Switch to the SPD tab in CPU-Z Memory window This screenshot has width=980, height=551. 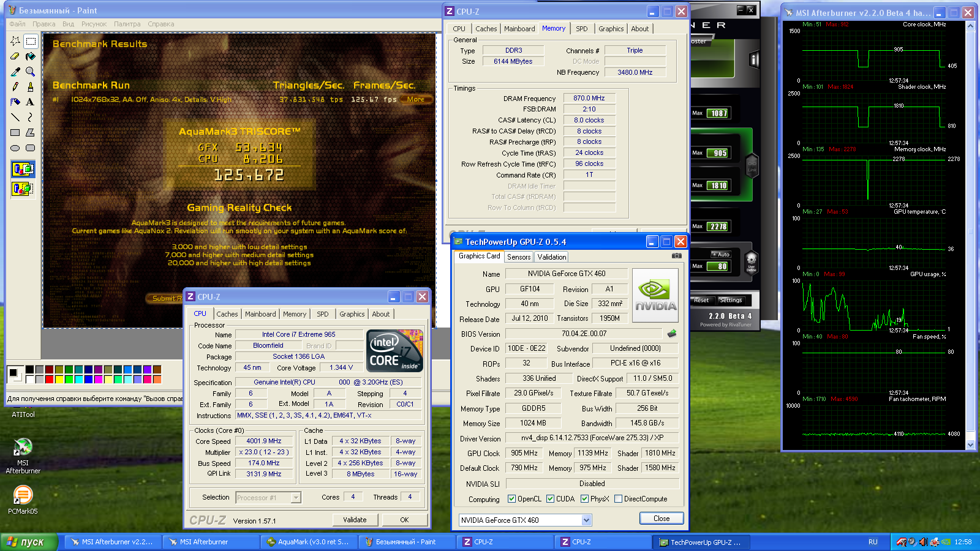582,29
